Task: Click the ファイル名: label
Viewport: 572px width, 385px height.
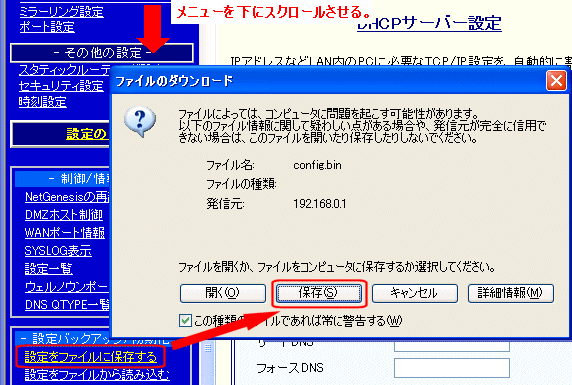Action: [230, 165]
